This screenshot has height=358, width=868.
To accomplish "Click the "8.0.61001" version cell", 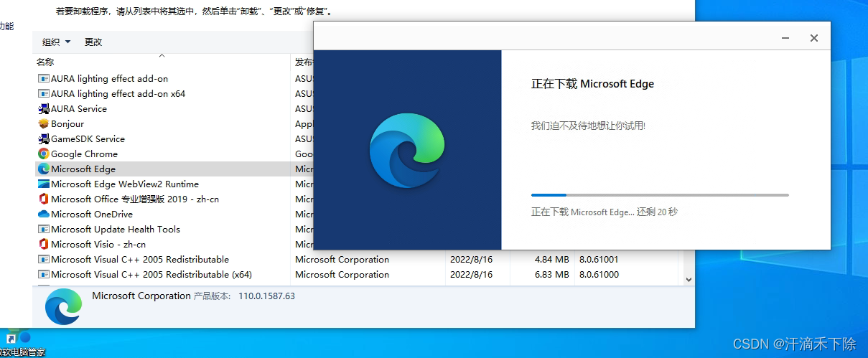I will [x=597, y=260].
